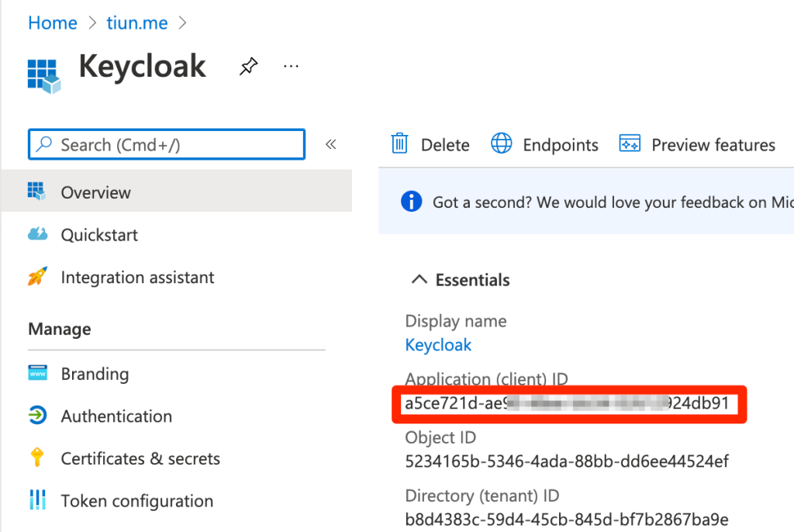Click the Essentials heading

coord(472,280)
